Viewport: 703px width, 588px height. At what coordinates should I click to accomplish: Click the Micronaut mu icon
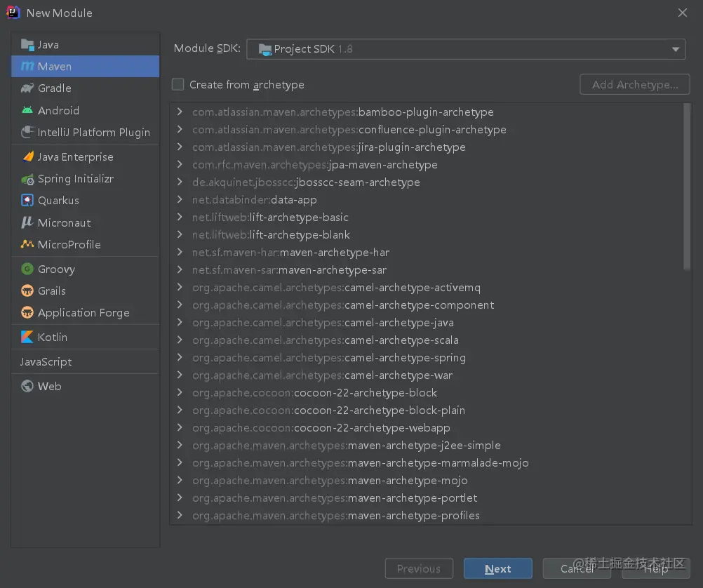pos(27,222)
